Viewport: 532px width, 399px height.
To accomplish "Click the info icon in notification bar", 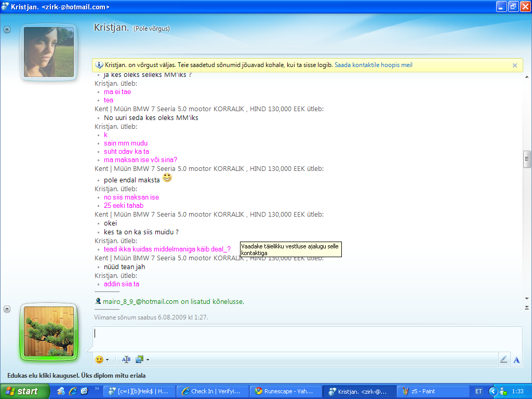I will pyautogui.click(x=99, y=65).
